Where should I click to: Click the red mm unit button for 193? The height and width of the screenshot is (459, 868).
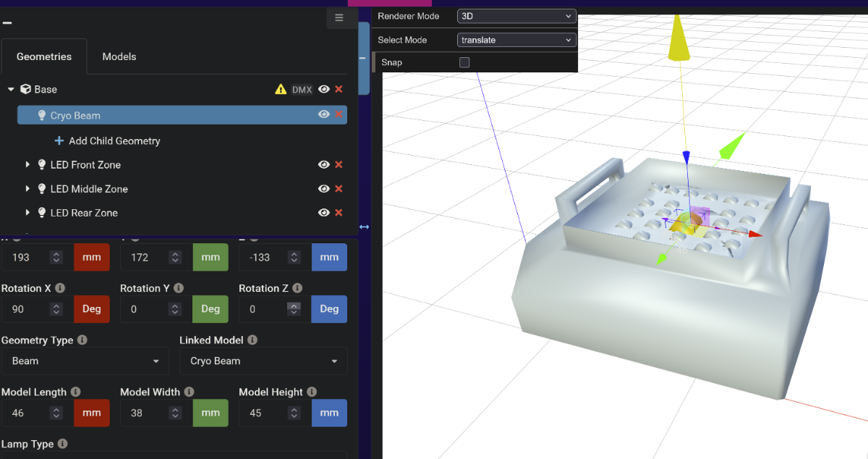tap(92, 257)
